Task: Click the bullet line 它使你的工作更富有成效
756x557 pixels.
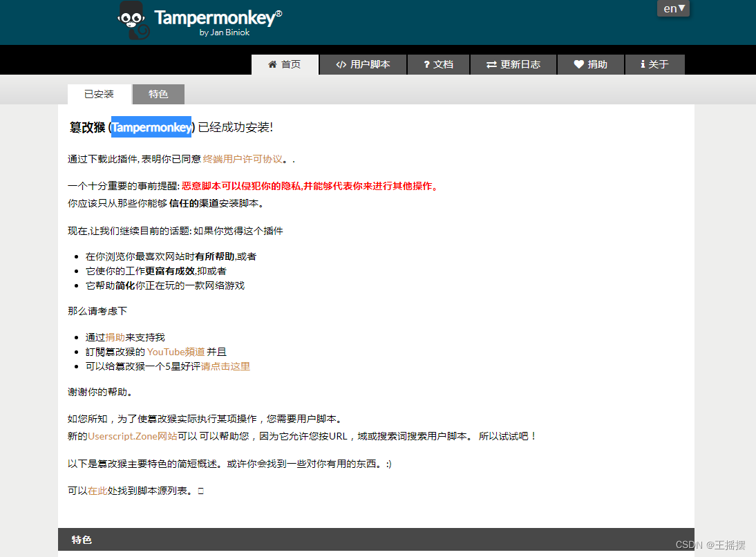Action: pos(155,271)
